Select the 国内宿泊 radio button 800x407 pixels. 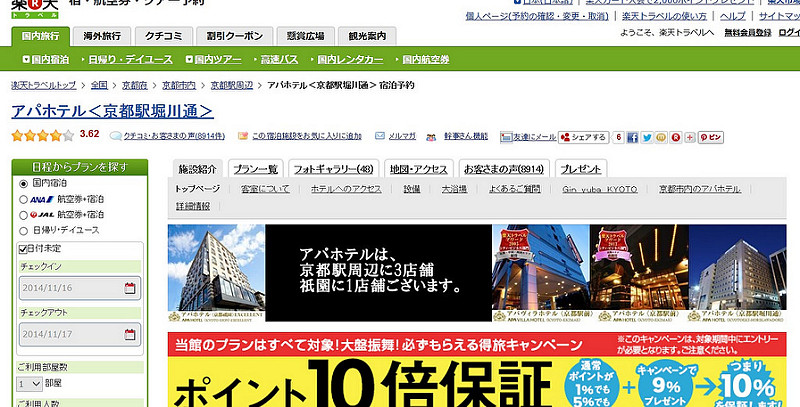[x=23, y=184]
